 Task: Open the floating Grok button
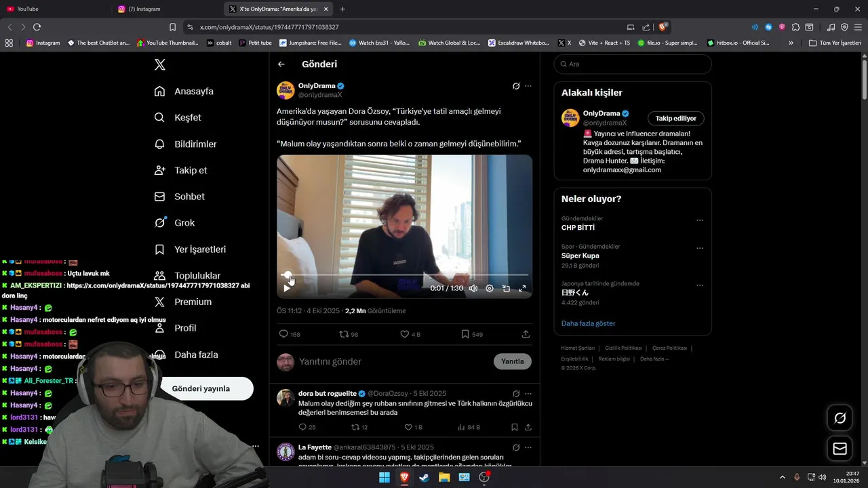[840, 418]
